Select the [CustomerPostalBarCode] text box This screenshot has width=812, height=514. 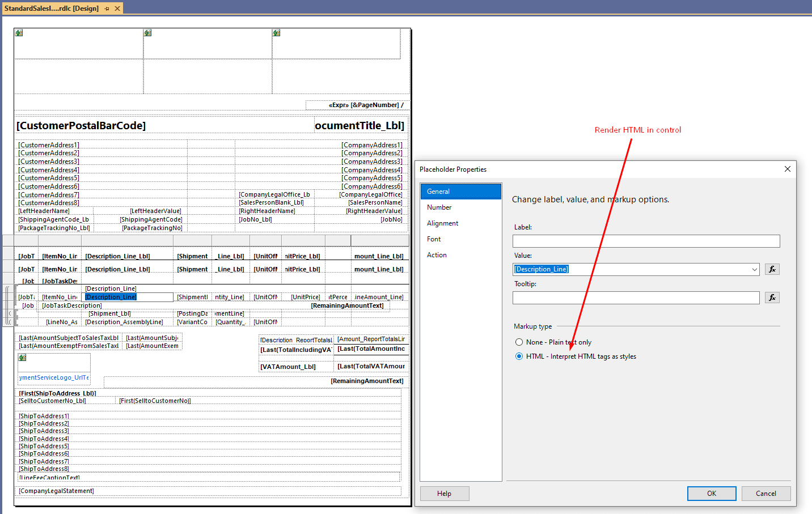81,126
